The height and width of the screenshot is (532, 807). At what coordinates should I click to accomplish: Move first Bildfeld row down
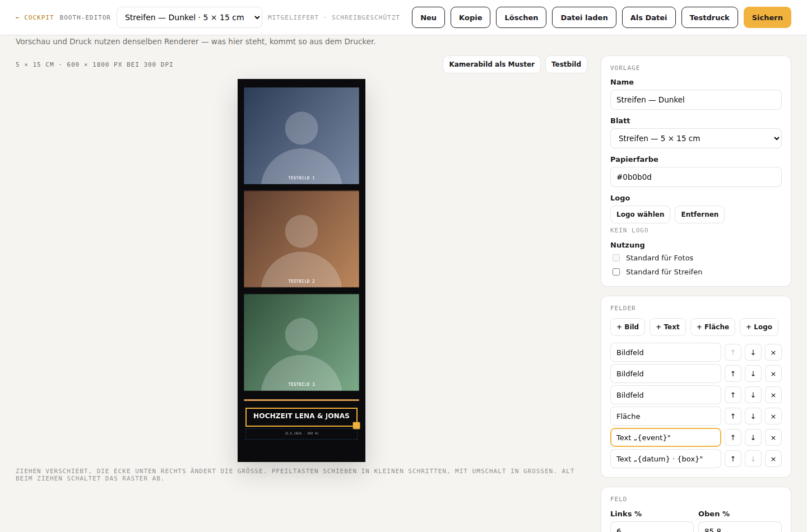(753, 352)
